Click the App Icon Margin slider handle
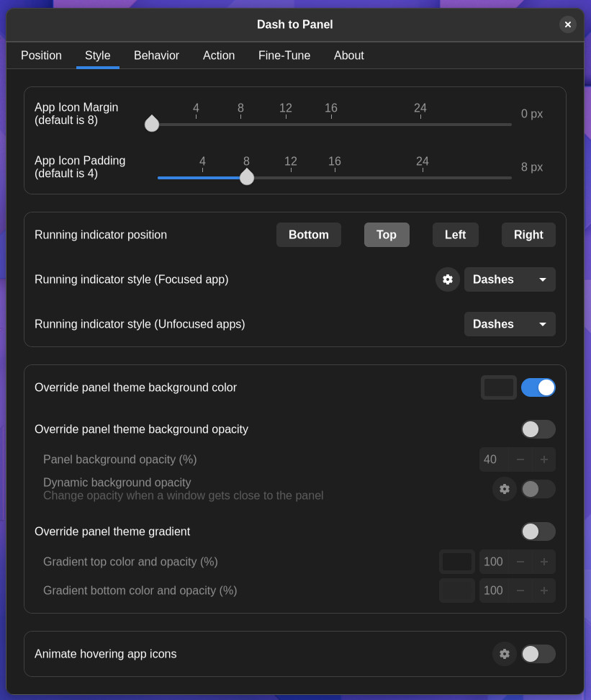This screenshot has height=700, width=591. pyautogui.click(x=152, y=124)
